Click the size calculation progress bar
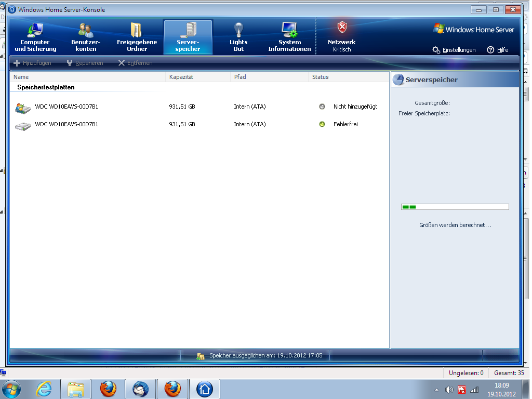Viewport: 532px width, 399px height. [455, 207]
